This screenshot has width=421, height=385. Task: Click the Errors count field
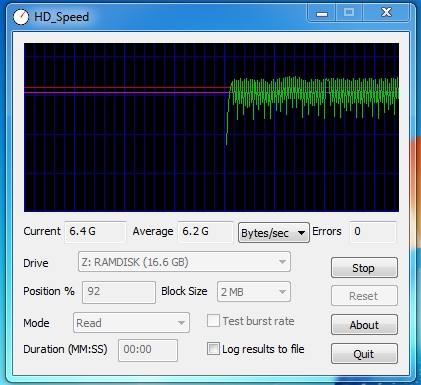373,232
